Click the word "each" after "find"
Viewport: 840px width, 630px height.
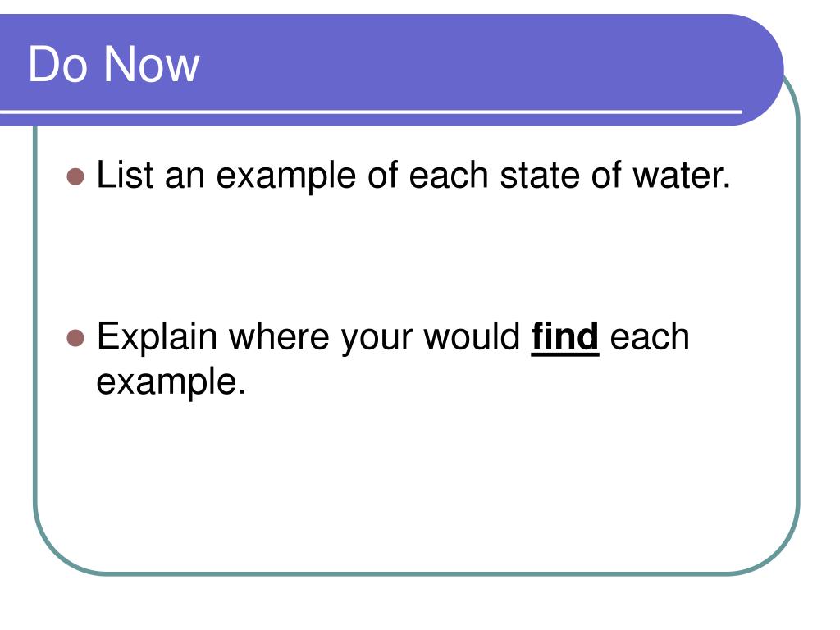point(650,336)
